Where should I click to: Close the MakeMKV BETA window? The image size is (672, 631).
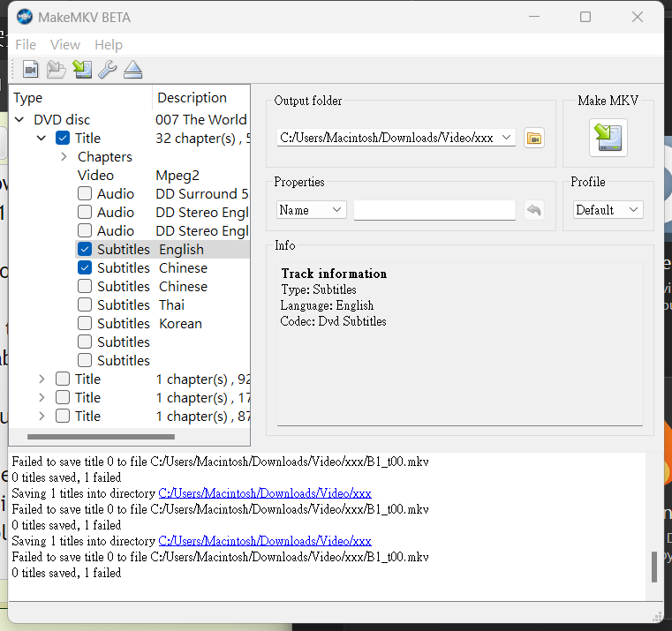point(638,17)
